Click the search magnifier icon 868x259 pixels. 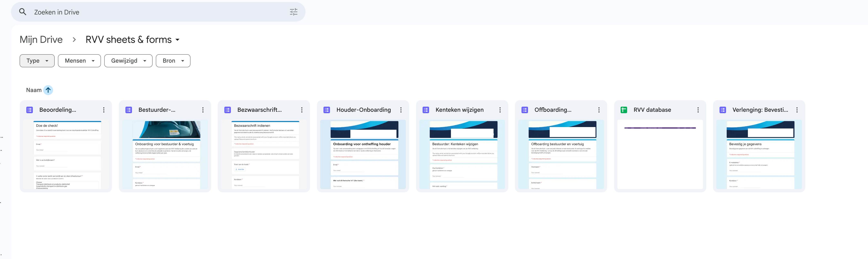[23, 12]
